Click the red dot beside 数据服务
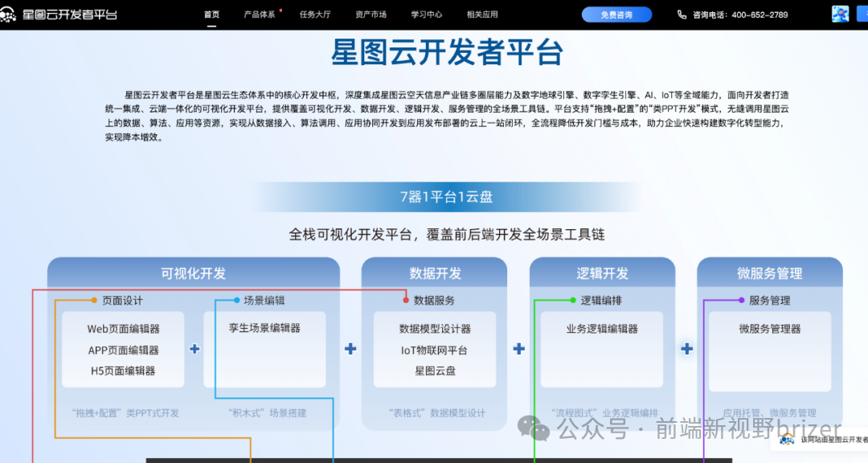The height and width of the screenshot is (463, 868). coord(406,300)
